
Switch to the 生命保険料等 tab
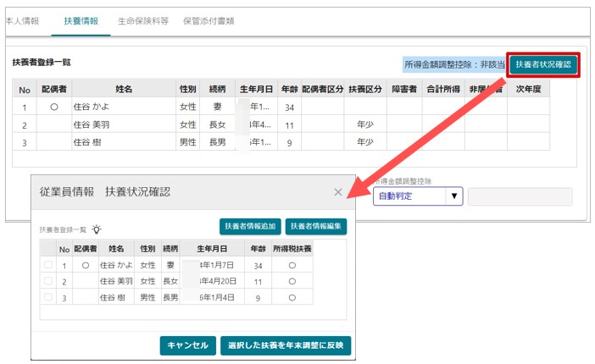tap(143, 21)
